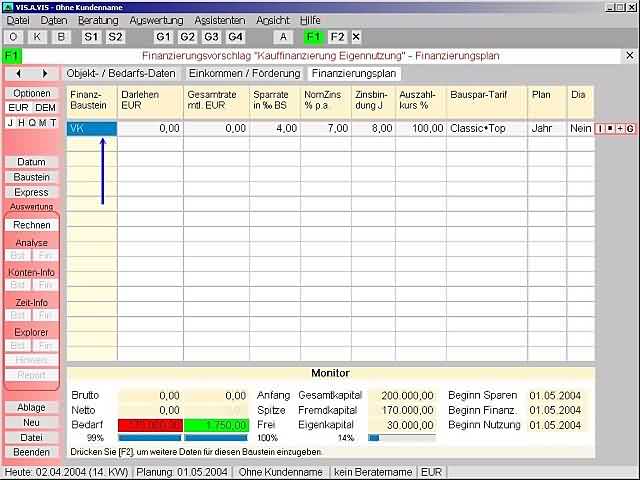Switch currency to DEM
The width and height of the screenshot is (640, 480).
pyautogui.click(x=45, y=108)
